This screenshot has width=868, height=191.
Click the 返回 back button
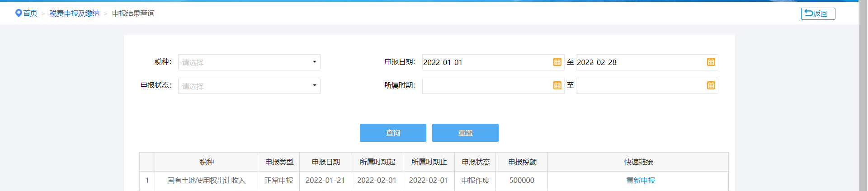coord(818,14)
